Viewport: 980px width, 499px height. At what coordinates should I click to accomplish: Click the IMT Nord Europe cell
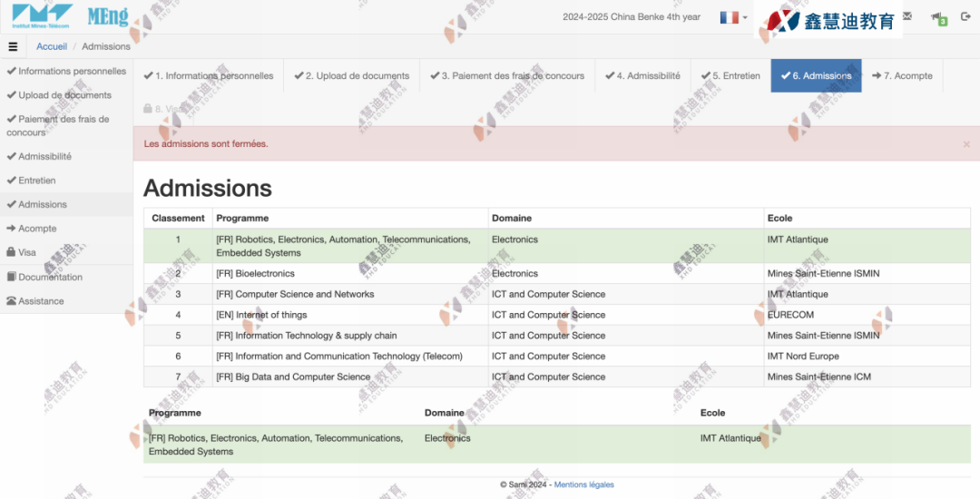pos(867,356)
